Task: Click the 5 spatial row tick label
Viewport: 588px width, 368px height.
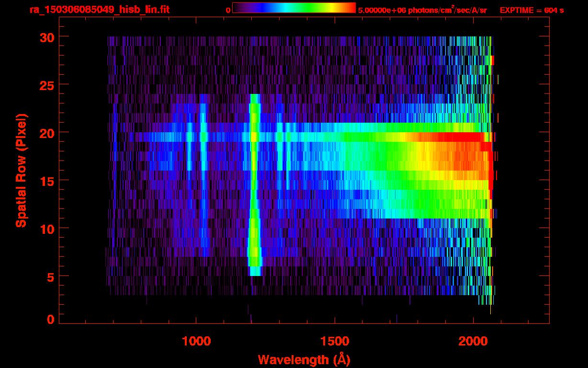Action: [x=50, y=276]
